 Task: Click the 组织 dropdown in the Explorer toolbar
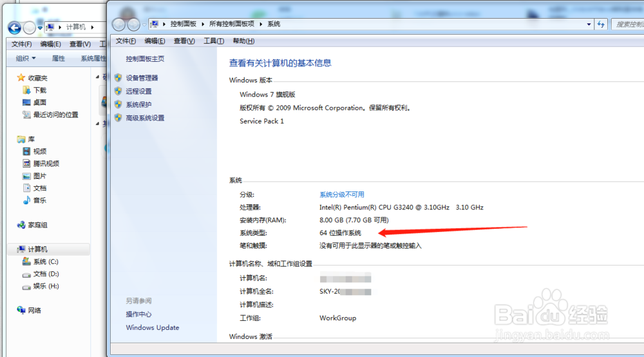pos(26,59)
